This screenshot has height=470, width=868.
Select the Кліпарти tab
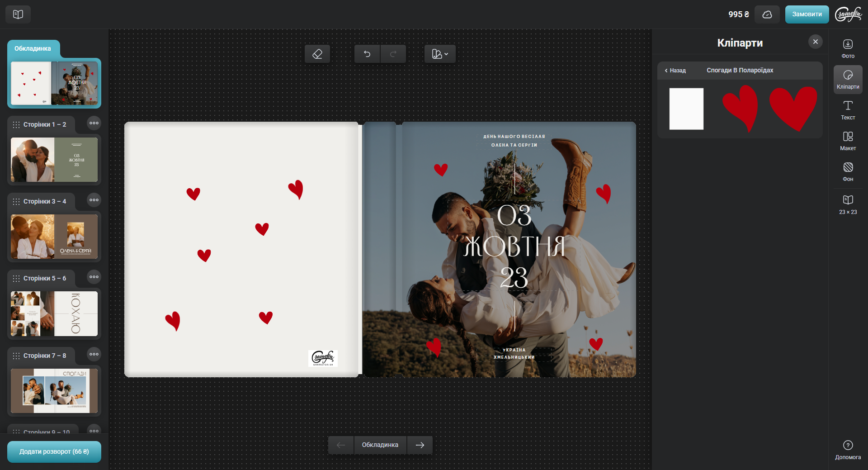point(848,79)
